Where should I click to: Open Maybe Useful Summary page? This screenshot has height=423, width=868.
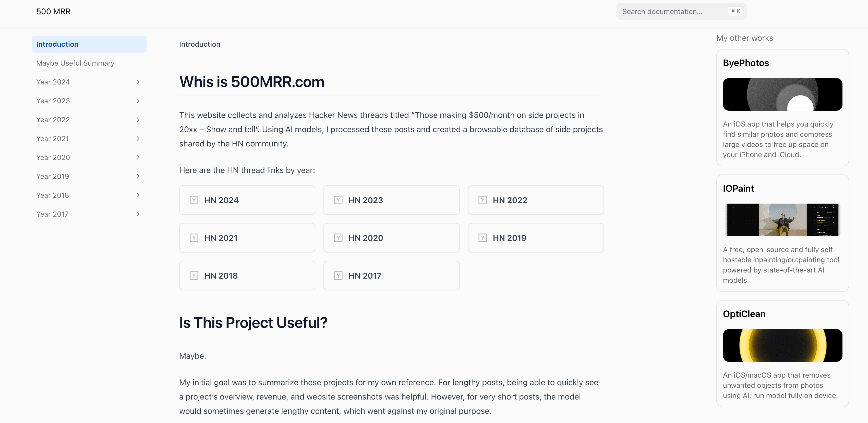click(75, 63)
